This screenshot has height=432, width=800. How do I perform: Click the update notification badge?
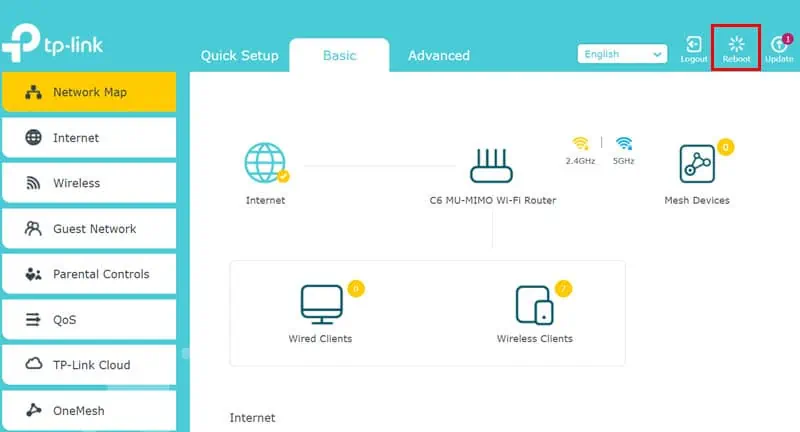[788, 39]
